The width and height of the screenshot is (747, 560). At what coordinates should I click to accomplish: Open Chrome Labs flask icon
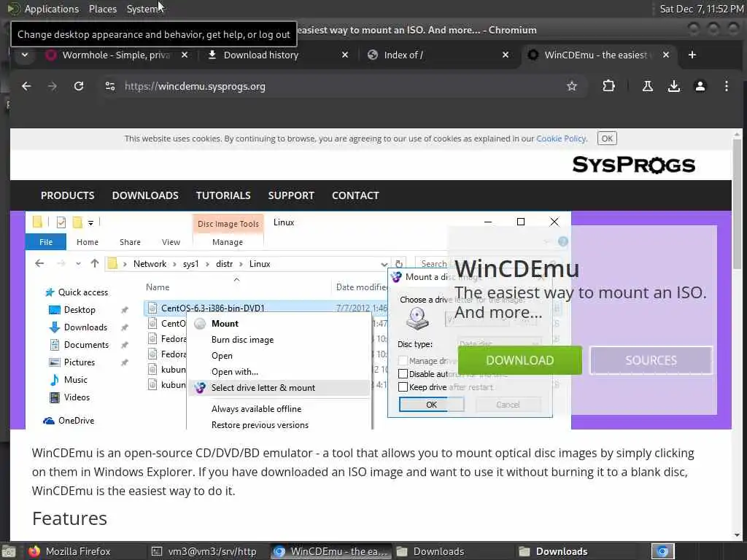tap(648, 86)
